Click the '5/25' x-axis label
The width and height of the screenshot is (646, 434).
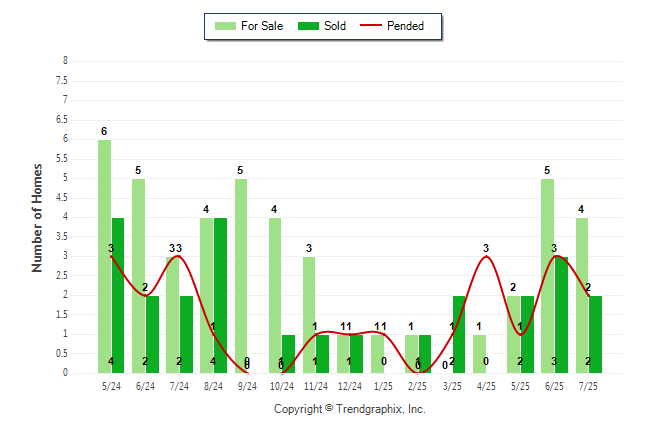520,386
